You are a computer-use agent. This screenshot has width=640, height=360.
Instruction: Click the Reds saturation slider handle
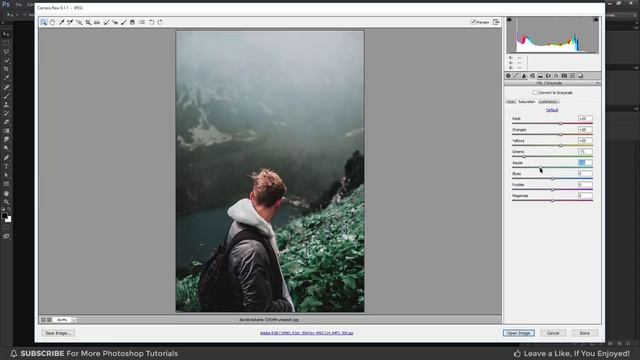[560, 123]
